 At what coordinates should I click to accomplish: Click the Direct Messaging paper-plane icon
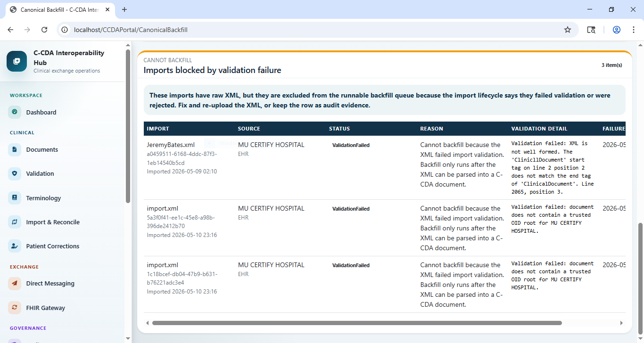coord(15,283)
